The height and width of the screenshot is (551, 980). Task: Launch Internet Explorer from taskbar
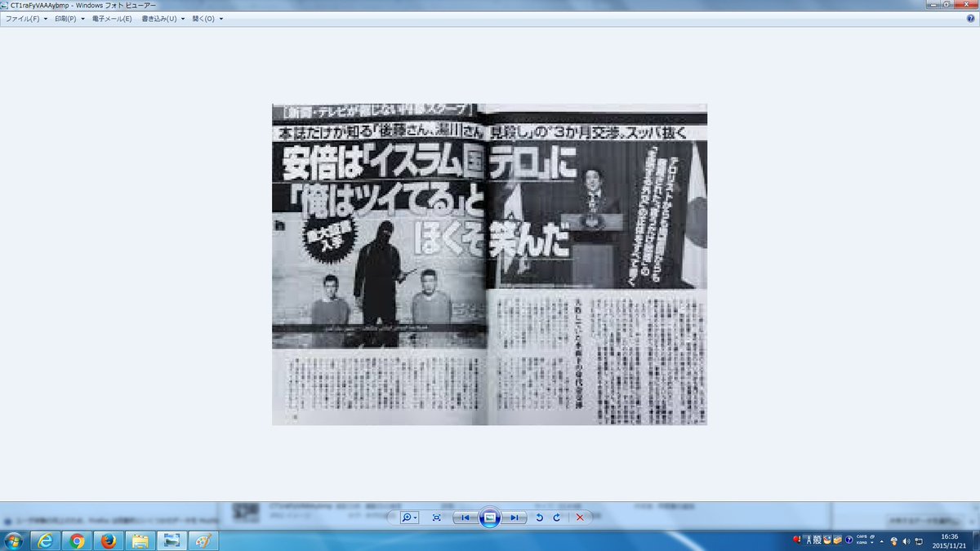[46, 540]
